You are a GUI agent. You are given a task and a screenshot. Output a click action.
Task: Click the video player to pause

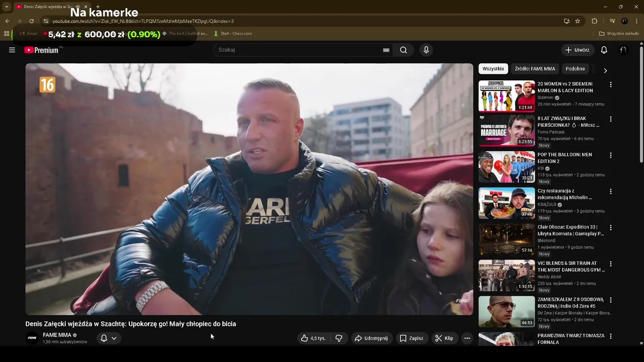(x=249, y=189)
